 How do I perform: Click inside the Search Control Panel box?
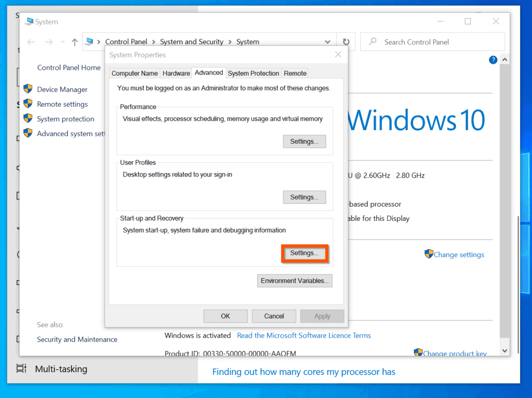click(x=432, y=41)
